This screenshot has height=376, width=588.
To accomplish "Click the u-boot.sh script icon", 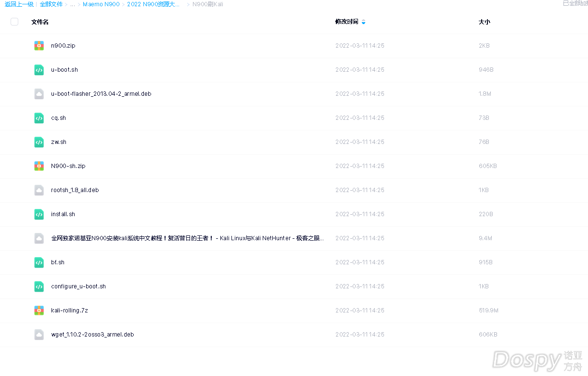I will pyautogui.click(x=39, y=70).
